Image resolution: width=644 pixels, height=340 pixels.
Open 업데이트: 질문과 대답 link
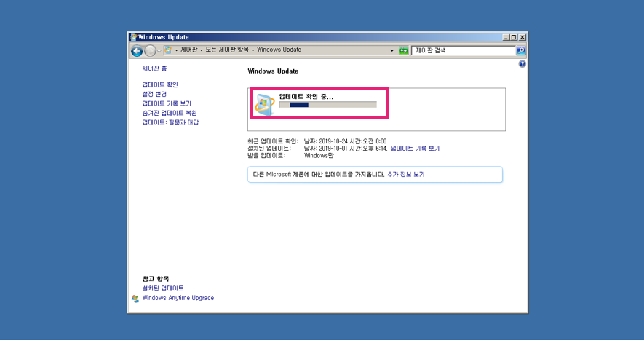(170, 122)
